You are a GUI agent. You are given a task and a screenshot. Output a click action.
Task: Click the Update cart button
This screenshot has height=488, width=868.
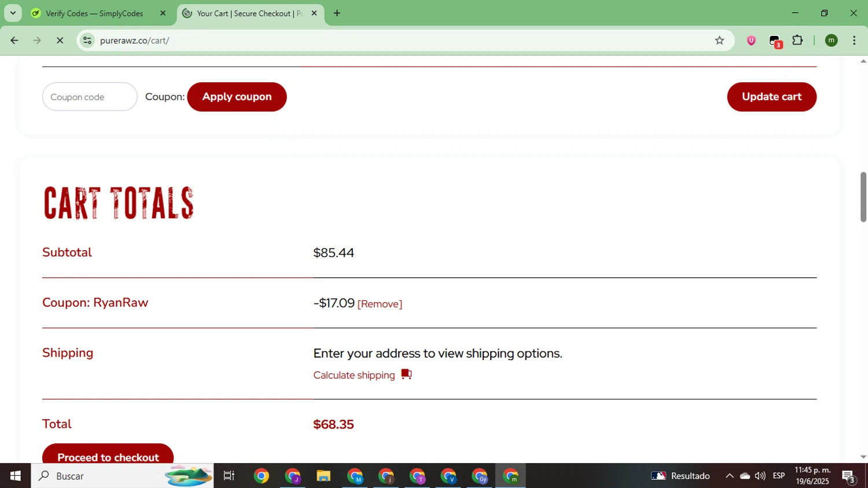tap(771, 97)
